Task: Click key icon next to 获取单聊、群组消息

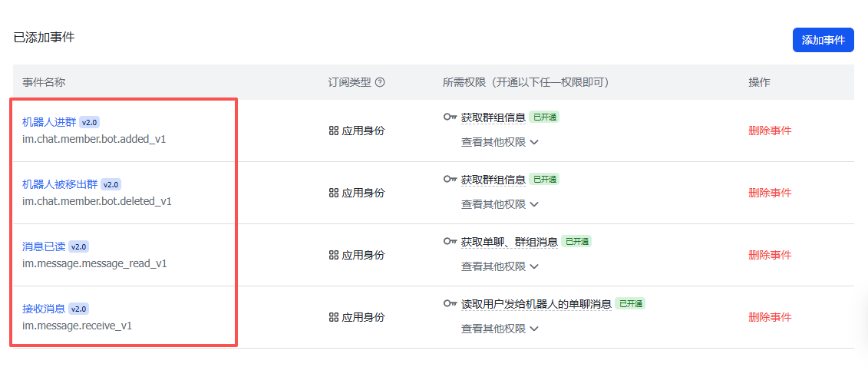Action: point(451,241)
